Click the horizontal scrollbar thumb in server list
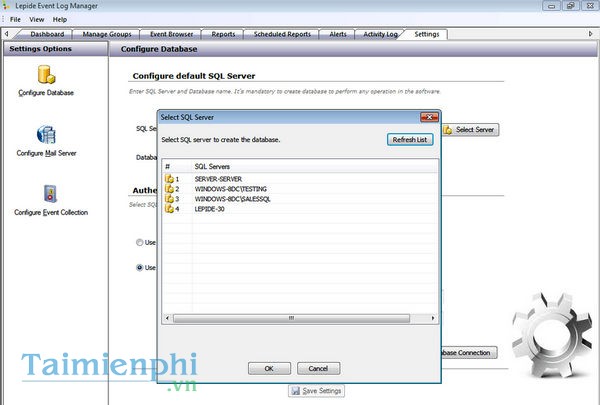600x405 pixels. 291,318
